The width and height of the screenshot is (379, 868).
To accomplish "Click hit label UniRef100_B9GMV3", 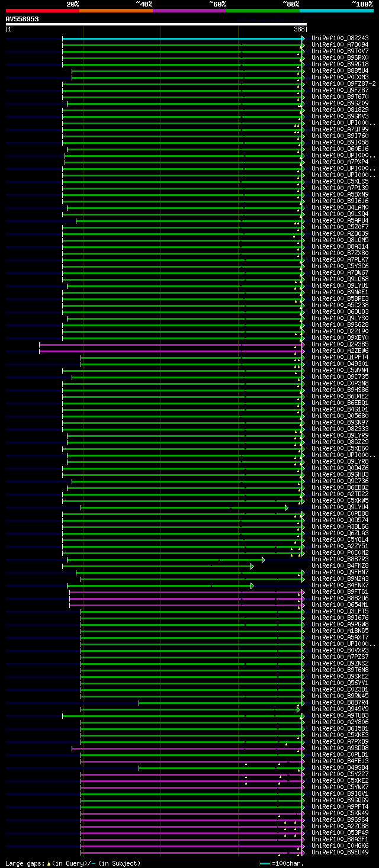I will coord(340,117).
